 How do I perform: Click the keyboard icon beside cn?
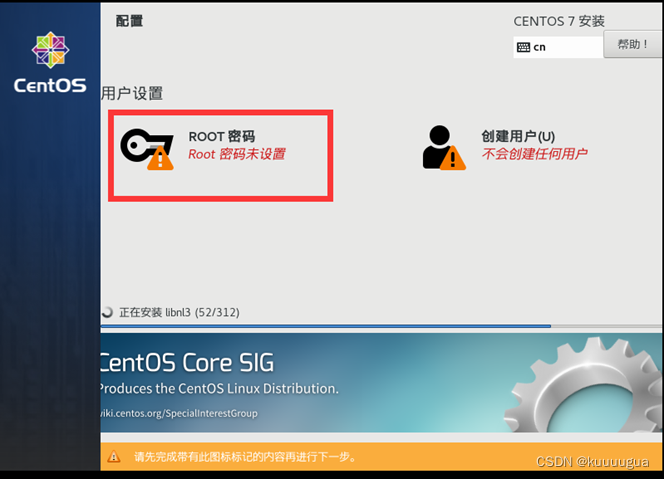(523, 47)
